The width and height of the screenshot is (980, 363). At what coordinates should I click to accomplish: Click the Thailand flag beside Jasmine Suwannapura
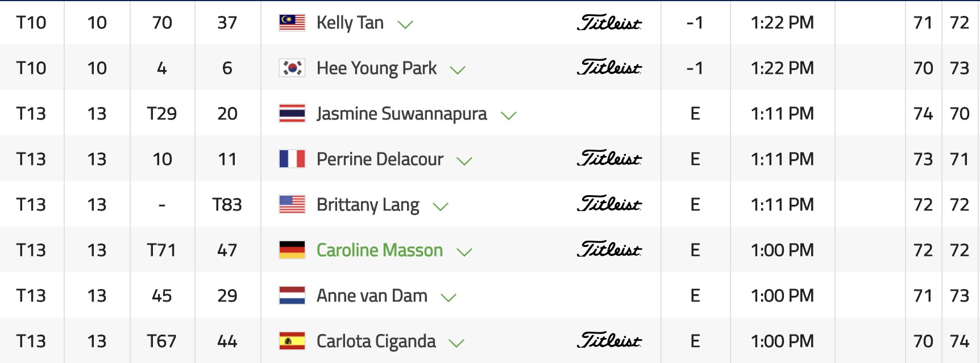(292, 113)
